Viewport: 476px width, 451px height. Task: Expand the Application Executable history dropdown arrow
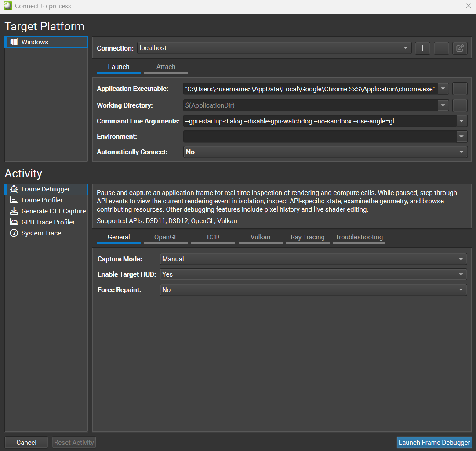coord(443,89)
